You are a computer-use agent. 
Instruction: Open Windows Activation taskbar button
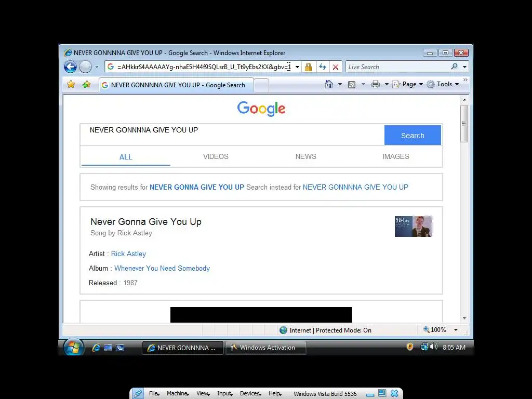click(x=266, y=348)
